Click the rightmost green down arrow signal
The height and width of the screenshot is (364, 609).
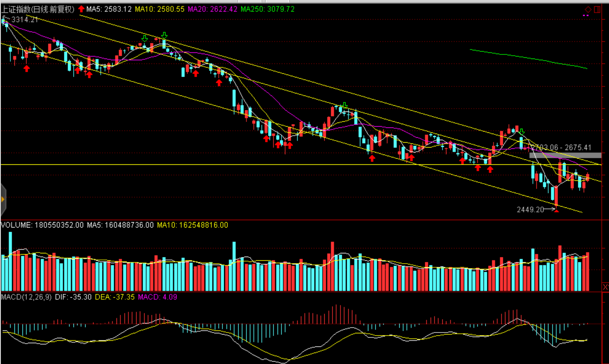pos(521,132)
